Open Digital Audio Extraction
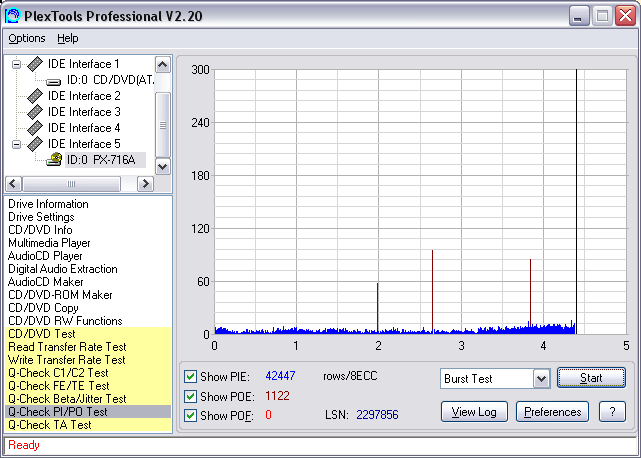Screen dimensions: 641x458 [x=63, y=269]
